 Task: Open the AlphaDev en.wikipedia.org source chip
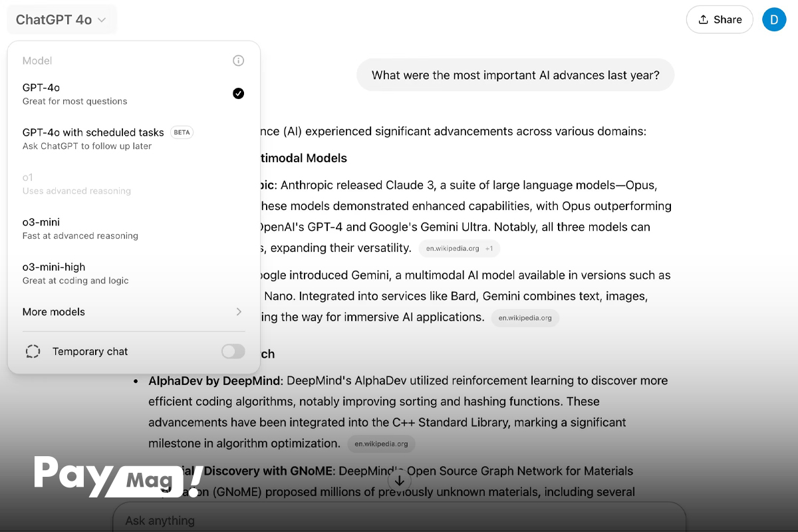(381, 444)
